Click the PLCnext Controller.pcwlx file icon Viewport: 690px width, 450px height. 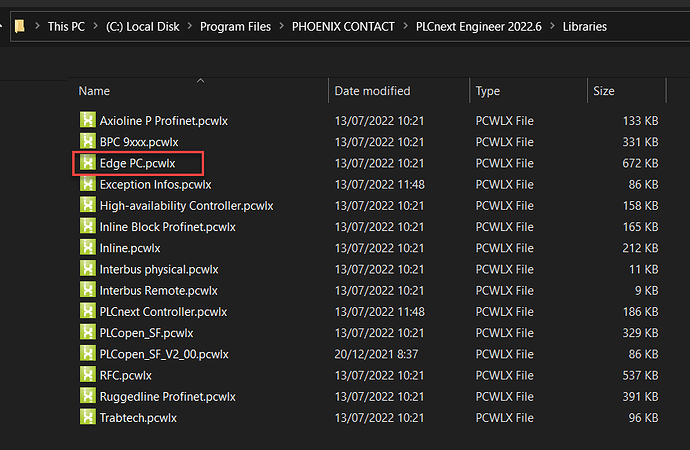(x=88, y=311)
